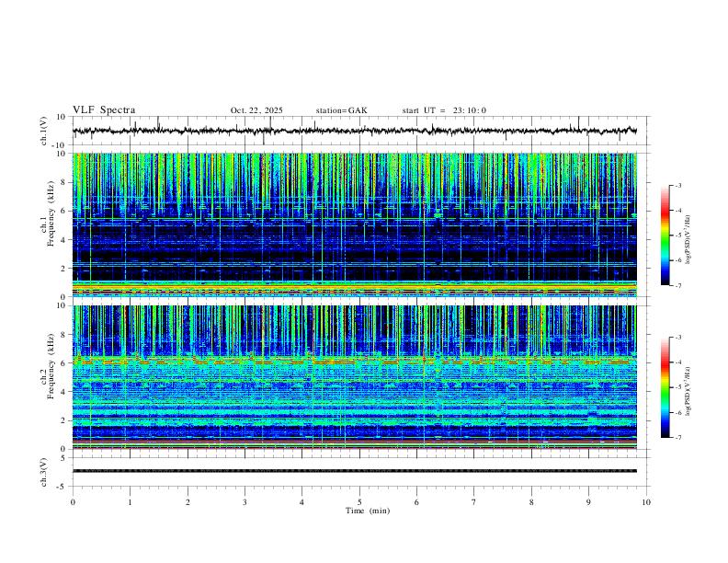Click the ch.2 spectrogram panel
This screenshot has height=563, width=728.
click(354, 377)
